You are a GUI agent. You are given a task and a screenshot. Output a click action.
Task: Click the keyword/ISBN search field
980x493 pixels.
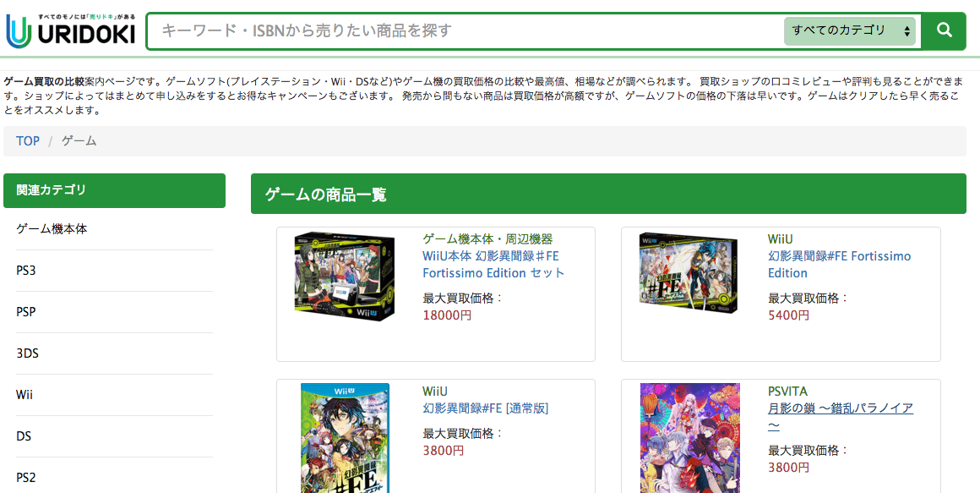click(x=465, y=30)
